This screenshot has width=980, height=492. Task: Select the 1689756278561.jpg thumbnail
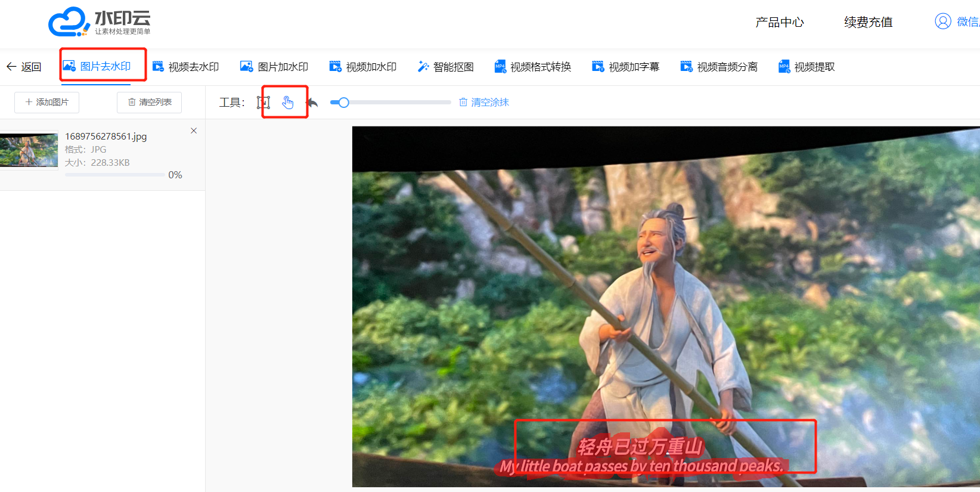(29, 150)
